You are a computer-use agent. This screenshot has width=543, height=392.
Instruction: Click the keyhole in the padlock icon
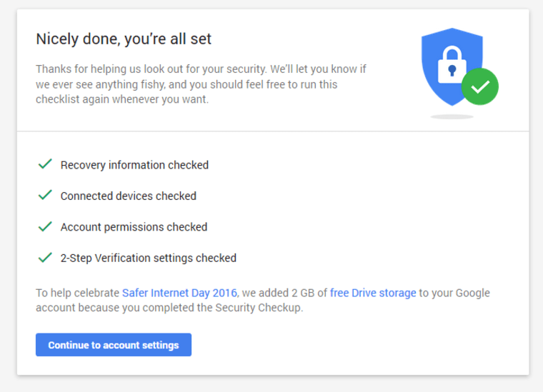point(452,70)
